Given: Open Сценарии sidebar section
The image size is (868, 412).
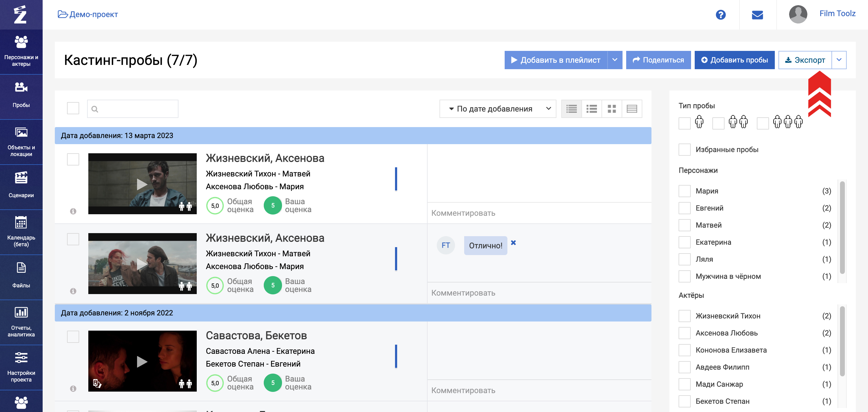Looking at the screenshot, I should pos(21,187).
